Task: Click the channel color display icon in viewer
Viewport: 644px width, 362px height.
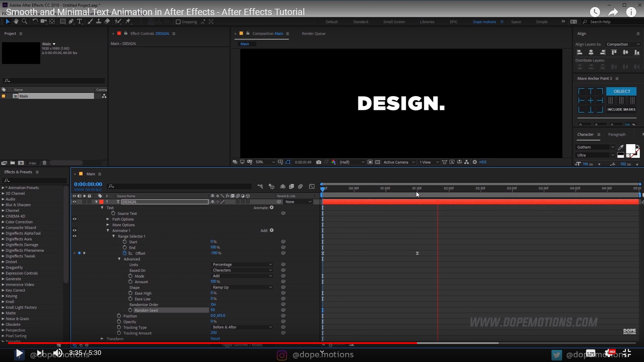Action: coord(333,162)
